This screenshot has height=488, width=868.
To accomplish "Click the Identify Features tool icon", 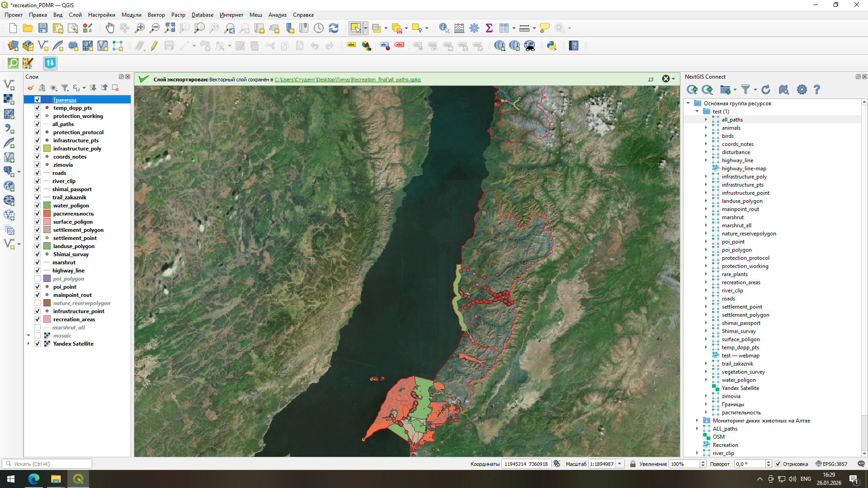I will point(444,28).
